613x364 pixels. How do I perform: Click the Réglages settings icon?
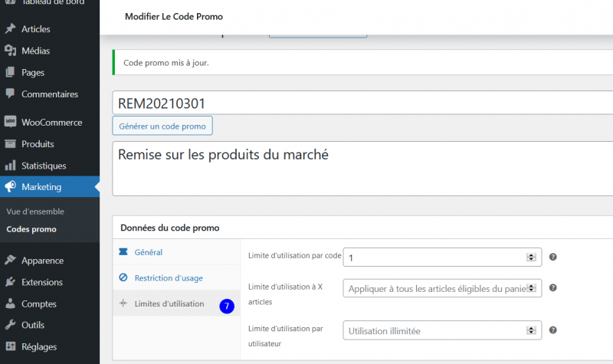point(11,346)
